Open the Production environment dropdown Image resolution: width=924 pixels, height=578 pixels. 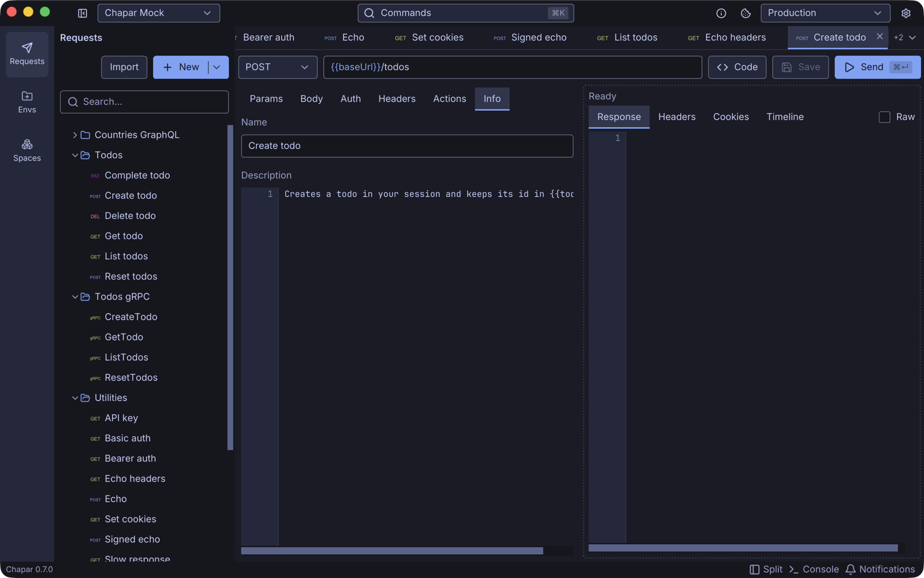click(825, 13)
